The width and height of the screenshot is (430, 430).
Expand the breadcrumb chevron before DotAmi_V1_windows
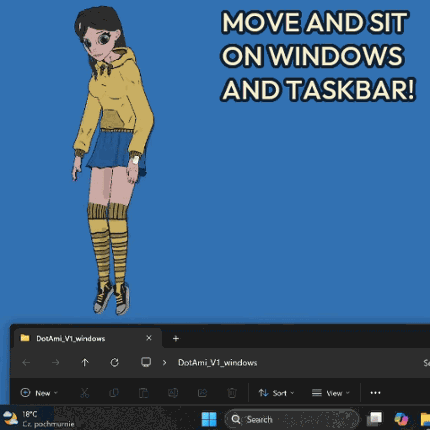164,363
